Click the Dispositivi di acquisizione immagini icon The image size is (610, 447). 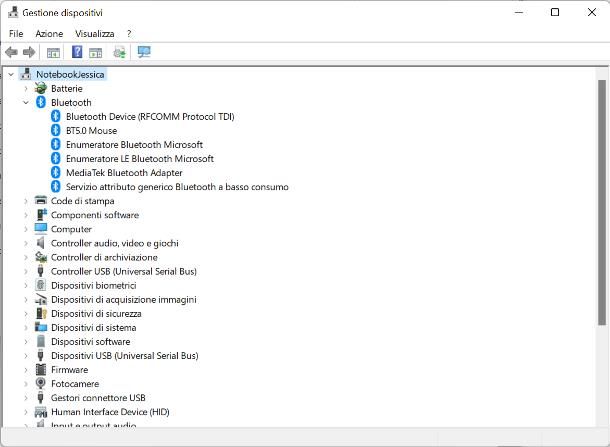pyautogui.click(x=41, y=299)
